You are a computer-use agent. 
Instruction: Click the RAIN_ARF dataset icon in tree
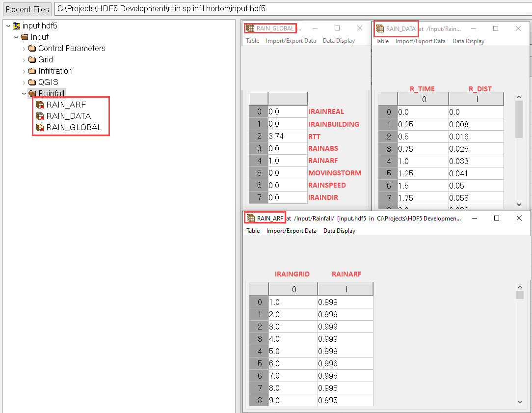pyautogui.click(x=40, y=105)
